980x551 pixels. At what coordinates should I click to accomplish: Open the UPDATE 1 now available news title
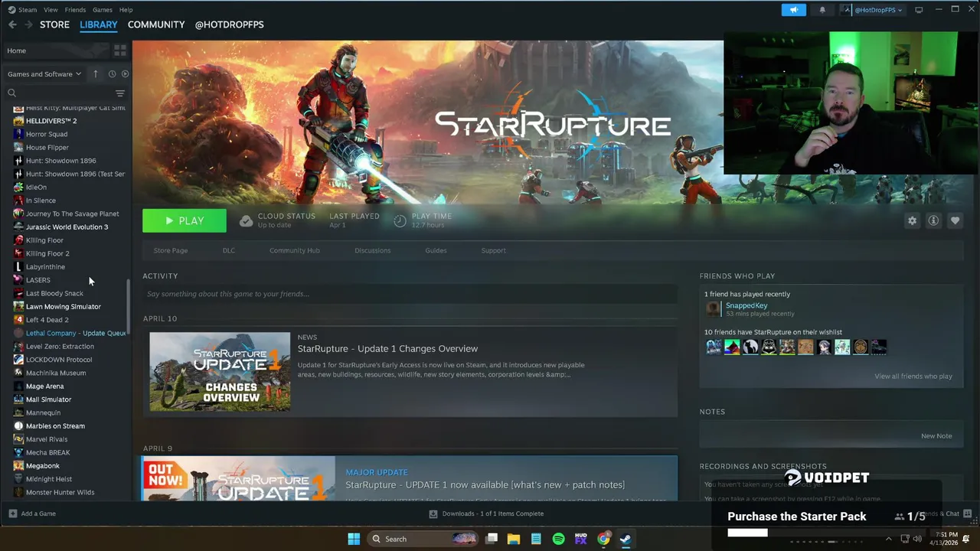pos(485,484)
